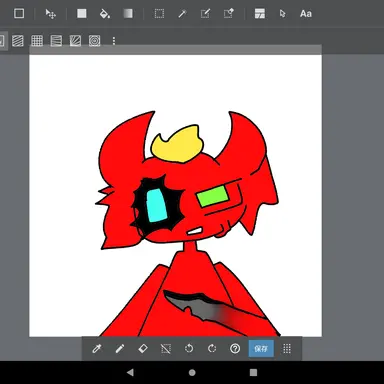Tap the red character drawing on canvas

187,223
